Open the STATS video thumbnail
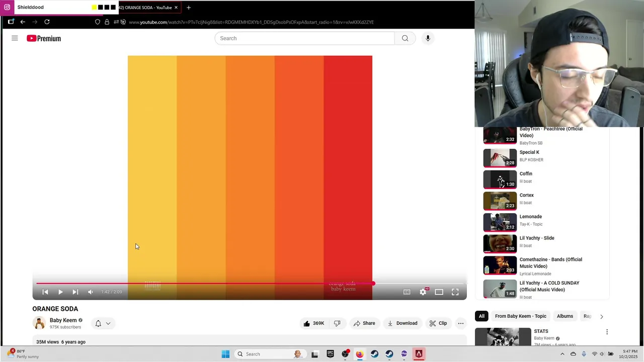Viewport: 644px width, 362px height. tap(503, 336)
